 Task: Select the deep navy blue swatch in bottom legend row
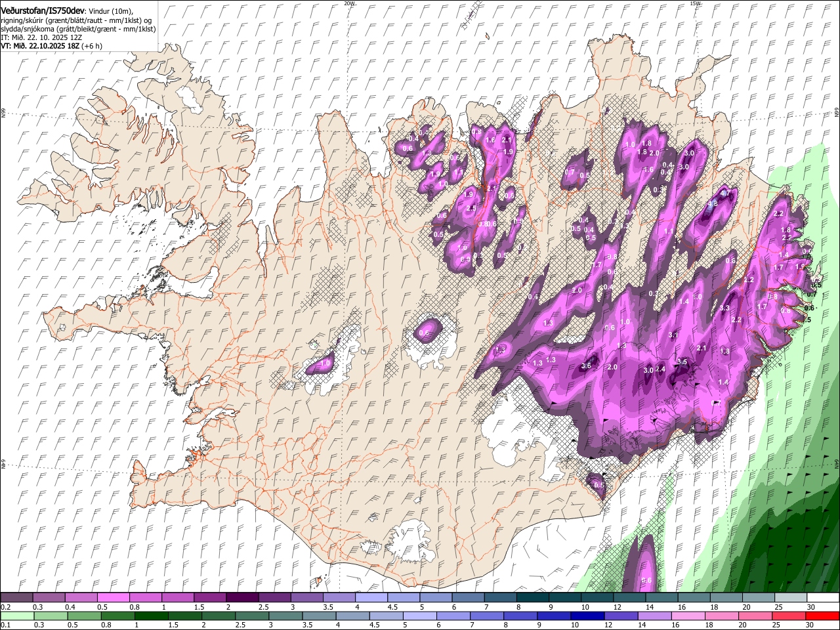point(587,616)
